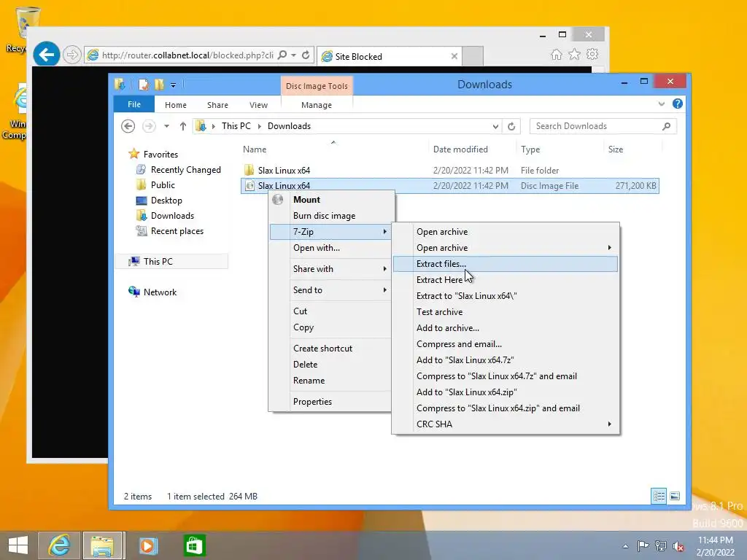Screen dimensions: 747x560
Task: Choose Mount from the context menu
Action: [x=332, y=200]
